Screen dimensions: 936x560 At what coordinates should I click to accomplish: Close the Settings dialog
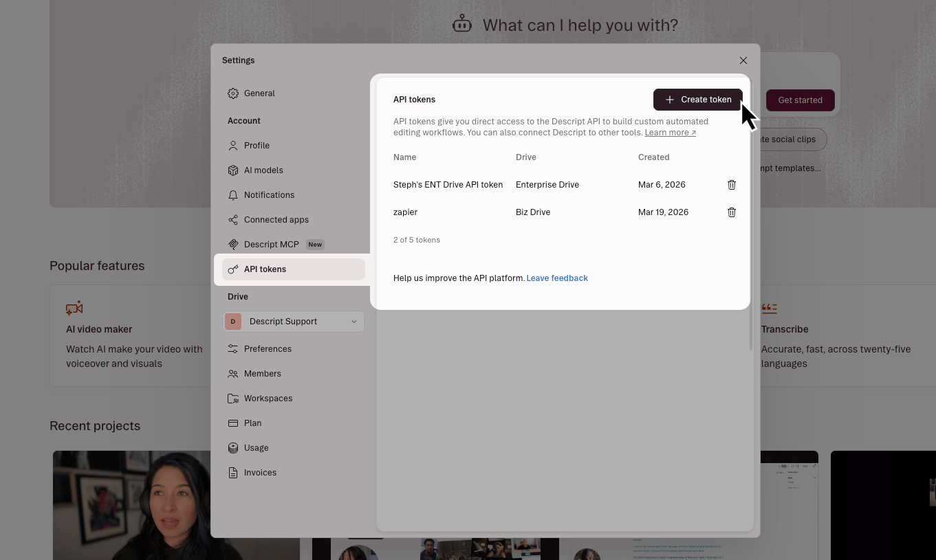point(743,60)
